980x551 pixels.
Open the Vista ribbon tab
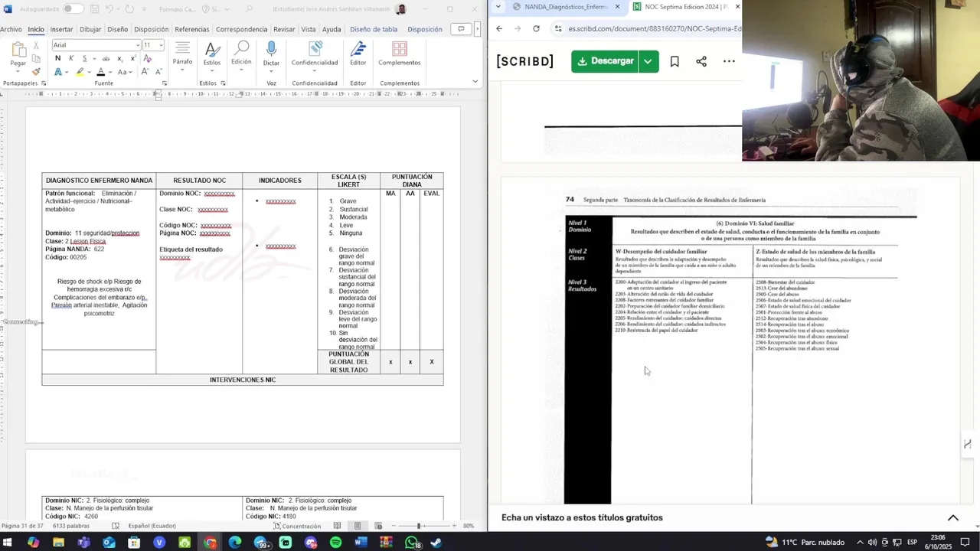pos(308,29)
